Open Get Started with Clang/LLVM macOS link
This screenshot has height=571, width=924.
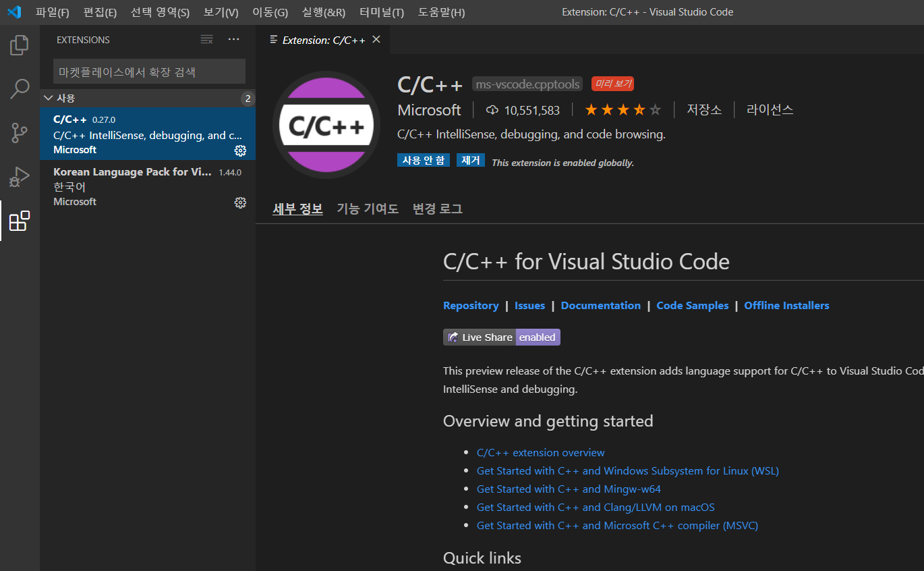tap(596, 508)
